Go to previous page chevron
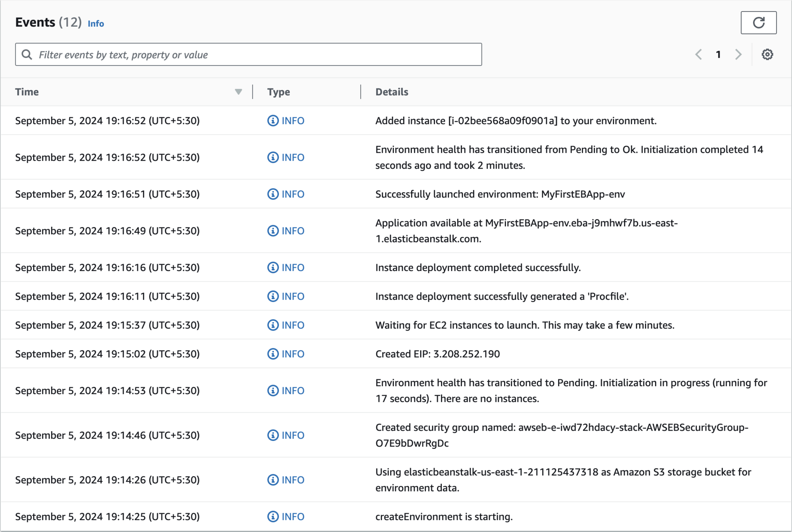 click(699, 54)
